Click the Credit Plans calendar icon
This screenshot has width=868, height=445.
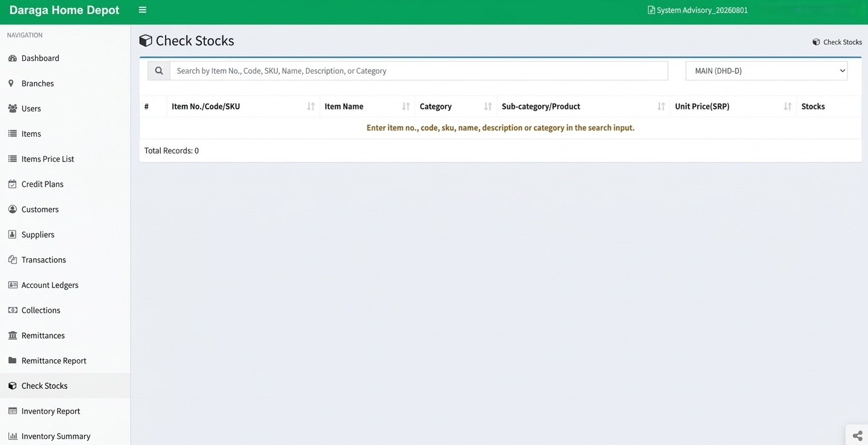(12, 184)
